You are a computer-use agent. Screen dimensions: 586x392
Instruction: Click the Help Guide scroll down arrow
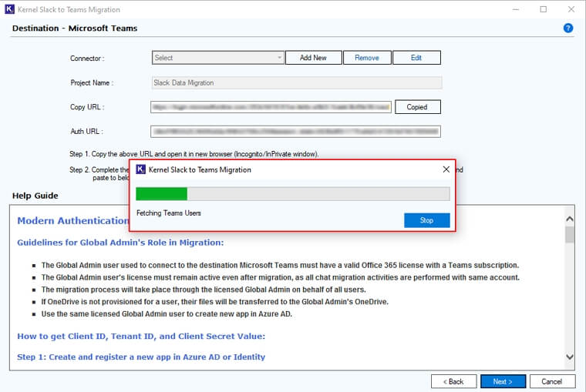click(570, 357)
